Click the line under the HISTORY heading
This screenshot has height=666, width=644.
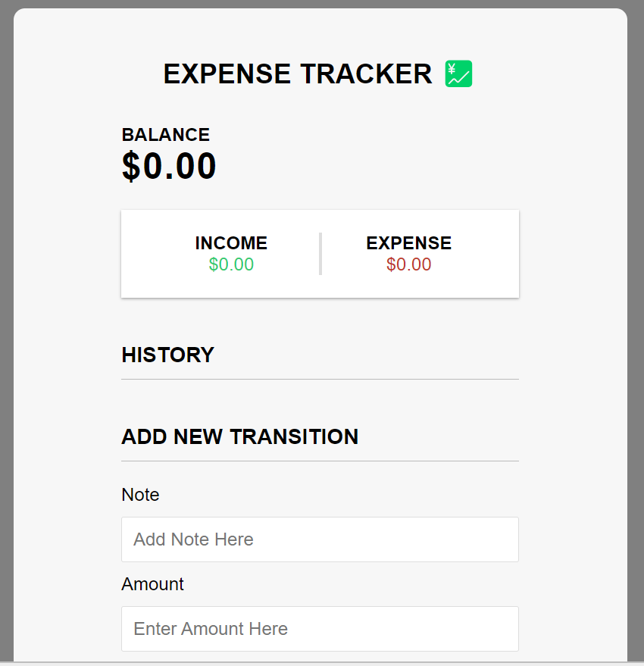coord(320,379)
